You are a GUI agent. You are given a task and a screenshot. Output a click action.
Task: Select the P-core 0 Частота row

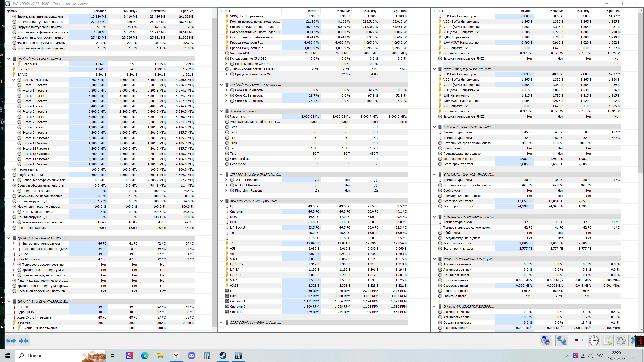[x=35, y=85]
